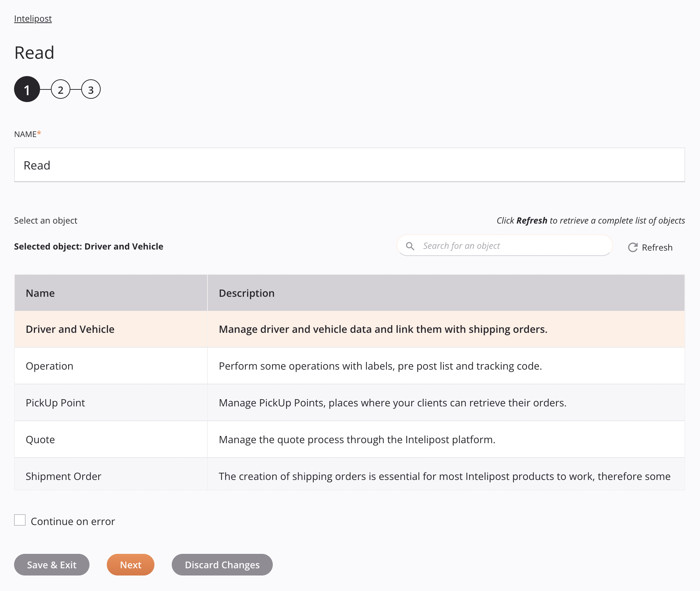Click the Next button to proceed

point(130,565)
